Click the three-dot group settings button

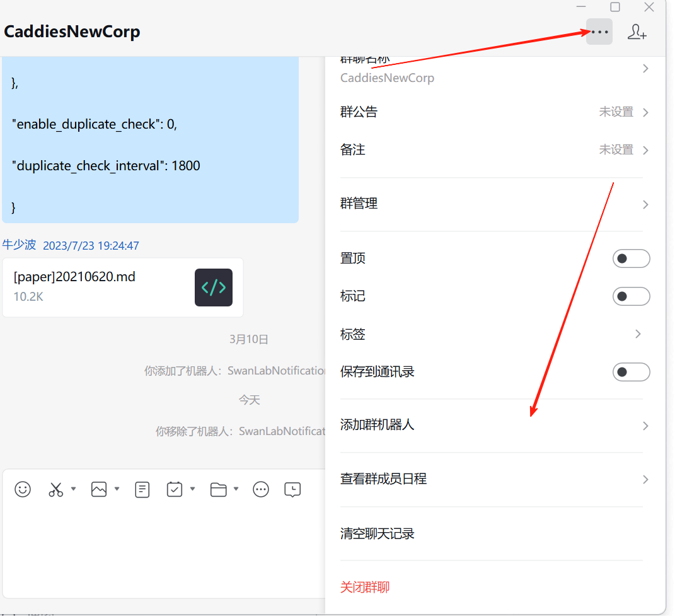[599, 32]
